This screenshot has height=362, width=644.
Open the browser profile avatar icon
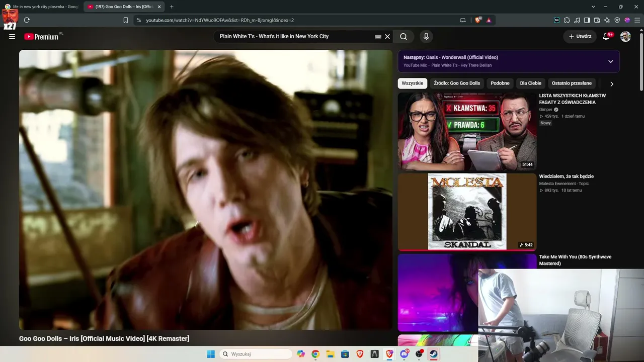pos(627,20)
